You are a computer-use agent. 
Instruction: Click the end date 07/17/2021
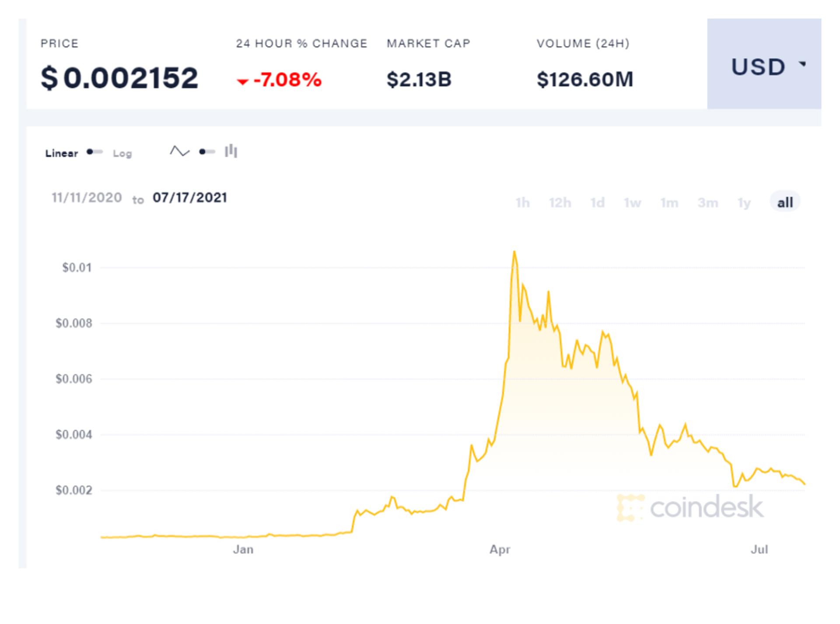point(190,198)
